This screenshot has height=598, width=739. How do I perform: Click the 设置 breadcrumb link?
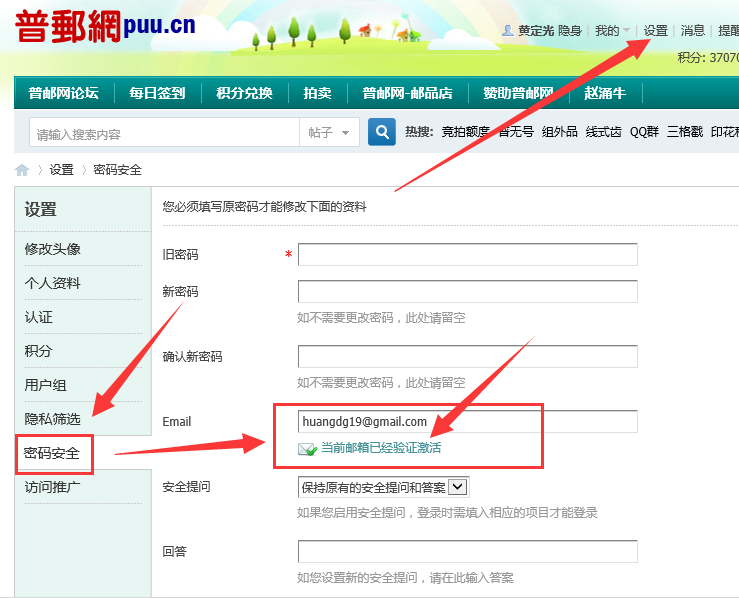tap(62, 170)
